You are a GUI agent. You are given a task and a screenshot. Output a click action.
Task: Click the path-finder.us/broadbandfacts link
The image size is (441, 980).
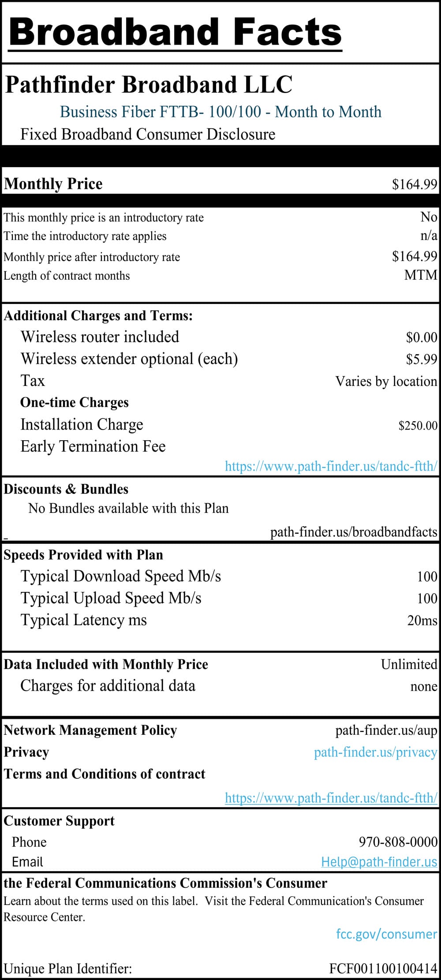coord(353,532)
